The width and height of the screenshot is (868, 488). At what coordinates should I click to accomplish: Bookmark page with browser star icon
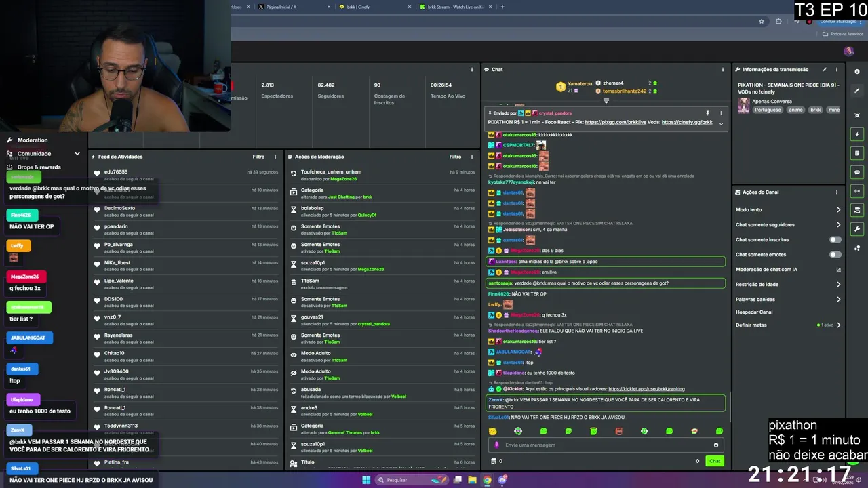point(762,21)
